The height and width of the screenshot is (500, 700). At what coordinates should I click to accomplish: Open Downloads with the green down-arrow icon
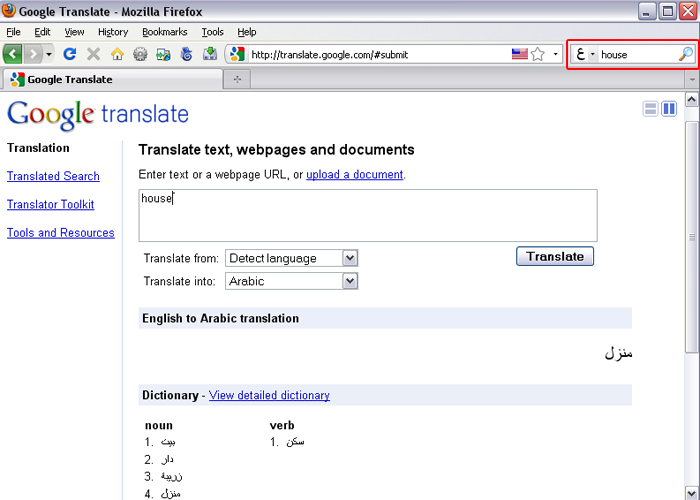tap(210, 54)
